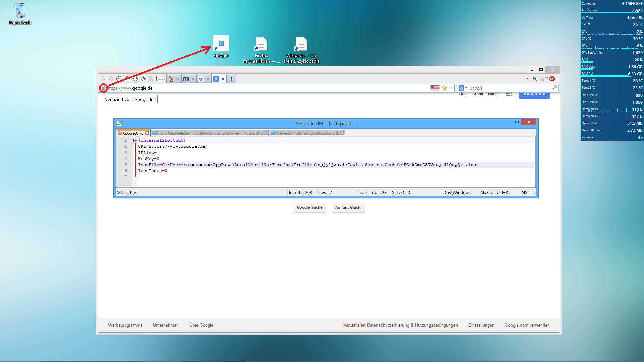Image resolution: width=644 pixels, height=362 pixels.
Task: Toggle the Flash block extension icon
Action: pos(542,79)
